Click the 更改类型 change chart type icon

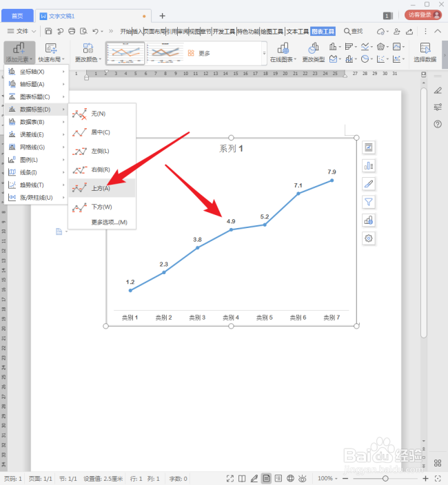coord(314,52)
